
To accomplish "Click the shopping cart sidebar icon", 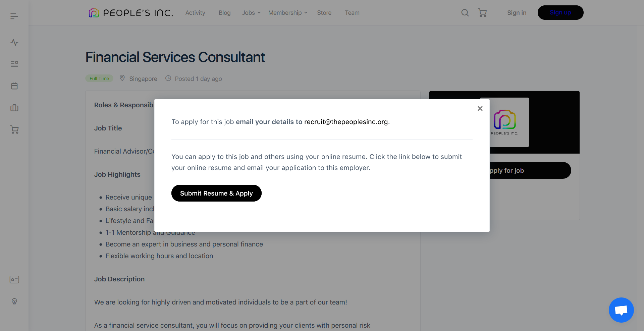I will point(14,130).
